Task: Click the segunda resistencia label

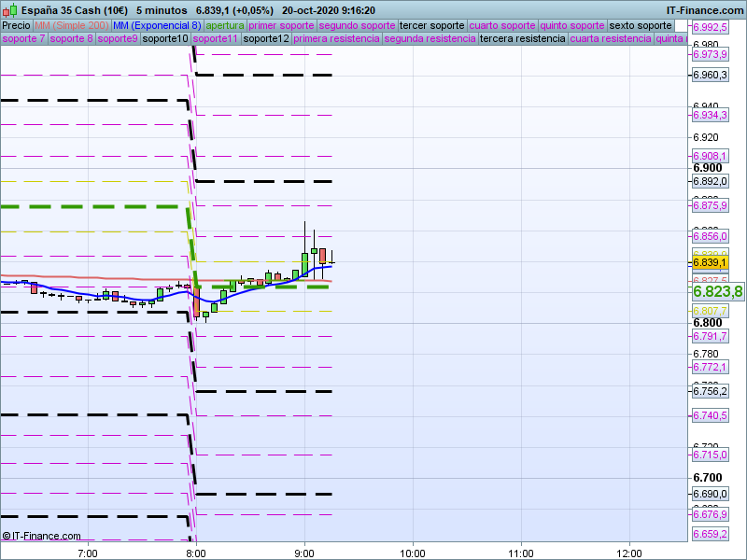Action: pyautogui.click(x=430, y=38)
